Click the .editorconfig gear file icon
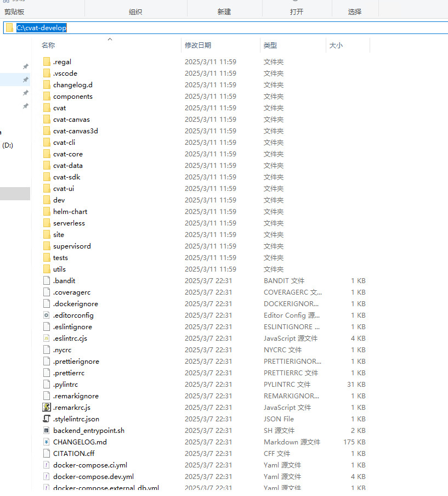 [x=47, y=315]
